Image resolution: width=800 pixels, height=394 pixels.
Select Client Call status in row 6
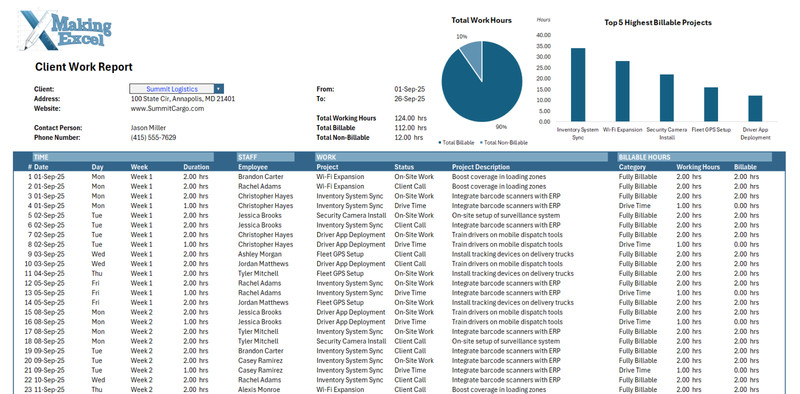(410, 225)
